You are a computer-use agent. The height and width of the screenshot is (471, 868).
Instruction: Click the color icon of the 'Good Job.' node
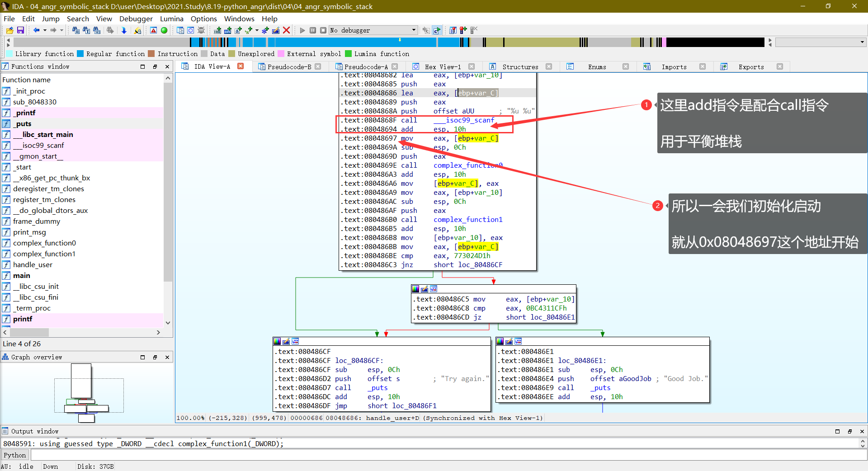click(x=500, y=341)
